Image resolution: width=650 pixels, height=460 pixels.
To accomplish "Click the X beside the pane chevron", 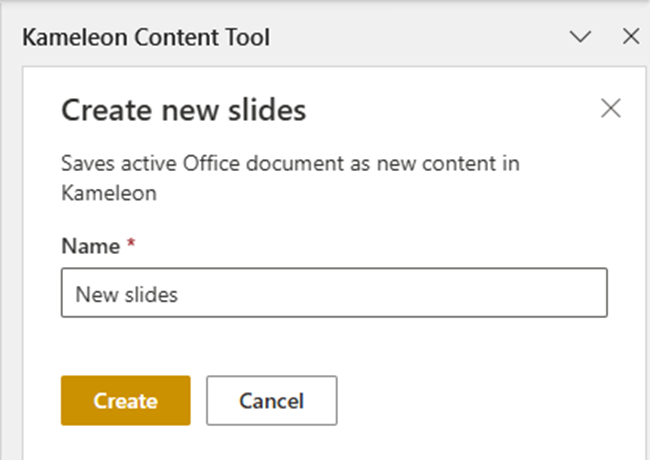I will click(630, 37).
